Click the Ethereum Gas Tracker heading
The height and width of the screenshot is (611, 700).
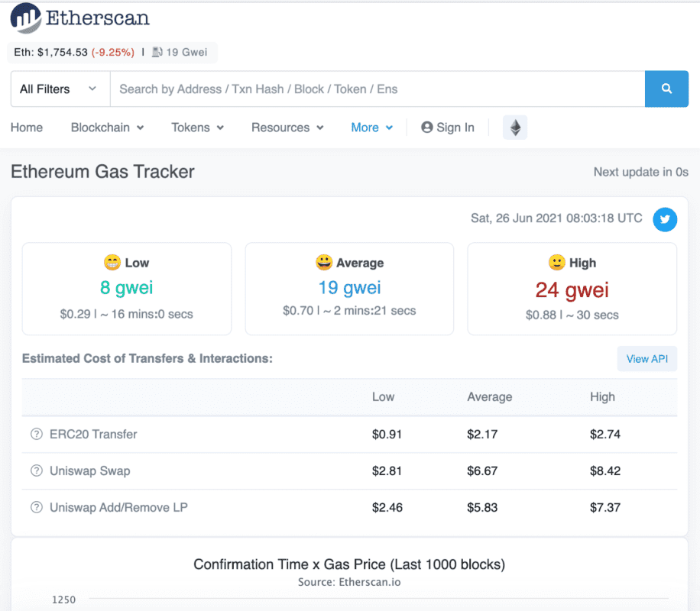[102, 172]
